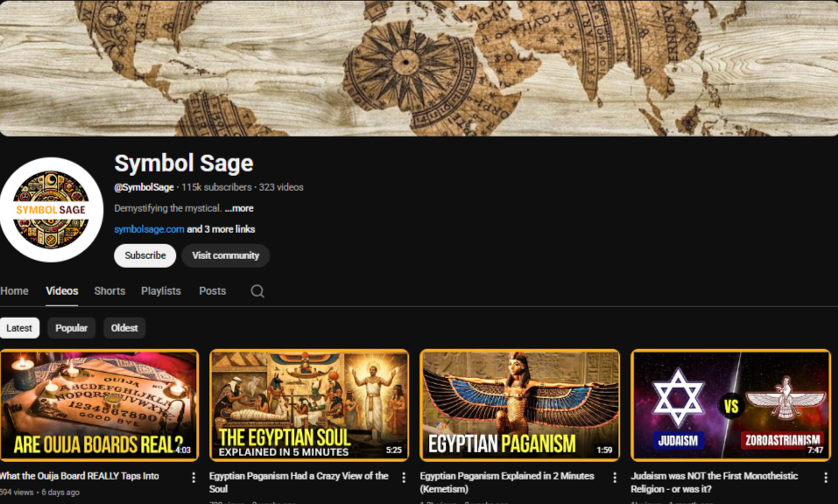
Task: Click the Visit community button
Action: point(225,255)
